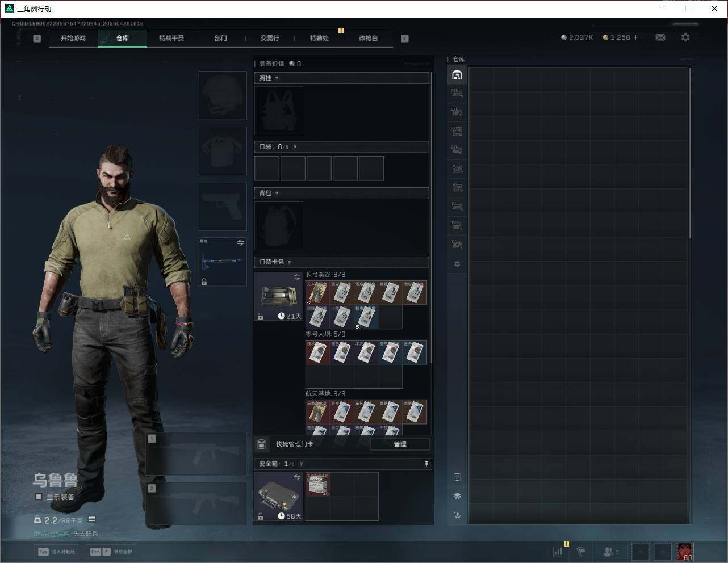Click primary weapon slot 2

(x=196, y=503)
